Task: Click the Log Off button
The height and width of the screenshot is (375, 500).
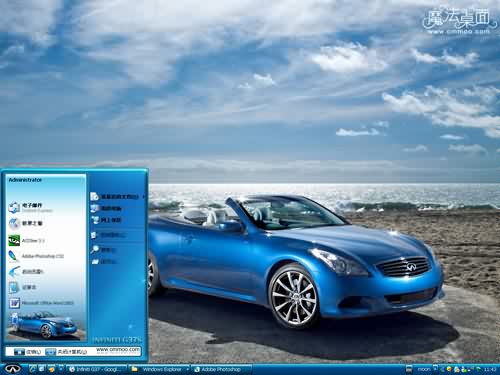Action: click(28, 352)
